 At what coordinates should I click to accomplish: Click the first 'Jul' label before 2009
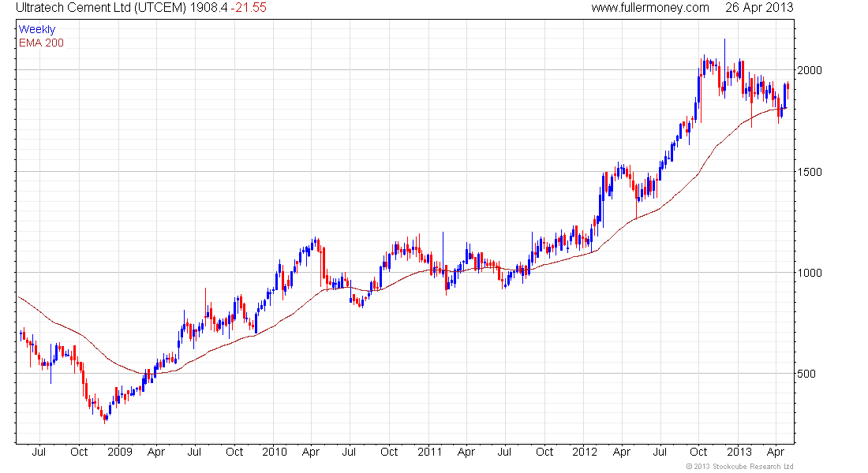click(39, 452)
